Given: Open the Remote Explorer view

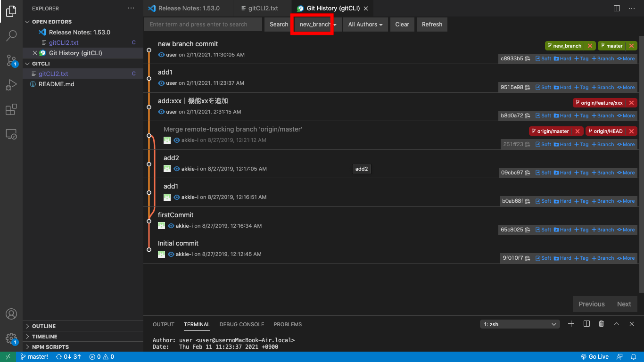Looking at the screenshot, I should click(11, 134).
